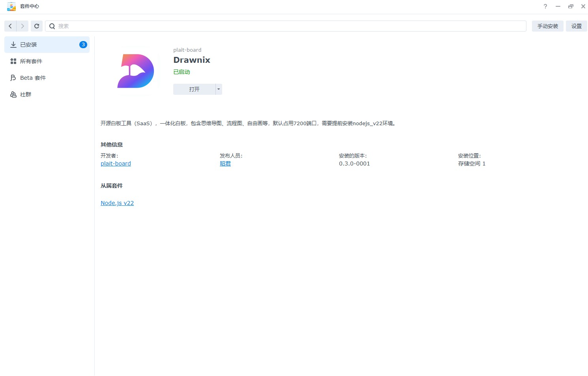Follow the plait-board developer link
This screenshot has height=376, width=588.
(116, 164)
